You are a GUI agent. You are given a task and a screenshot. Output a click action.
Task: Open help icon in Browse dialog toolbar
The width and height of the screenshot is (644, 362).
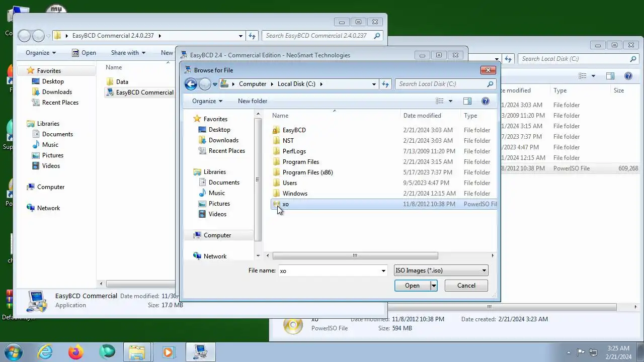(x=486, y=101)
